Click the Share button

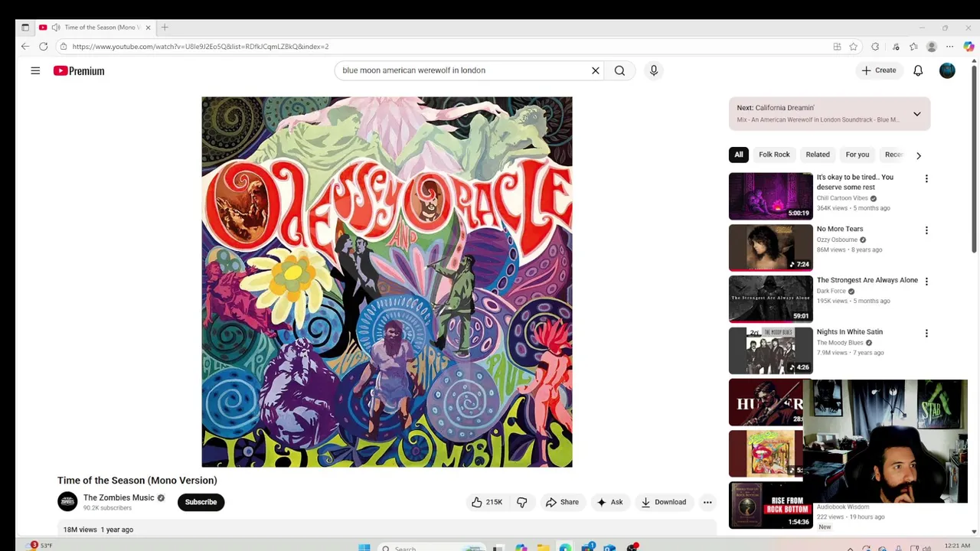[562, 502]
